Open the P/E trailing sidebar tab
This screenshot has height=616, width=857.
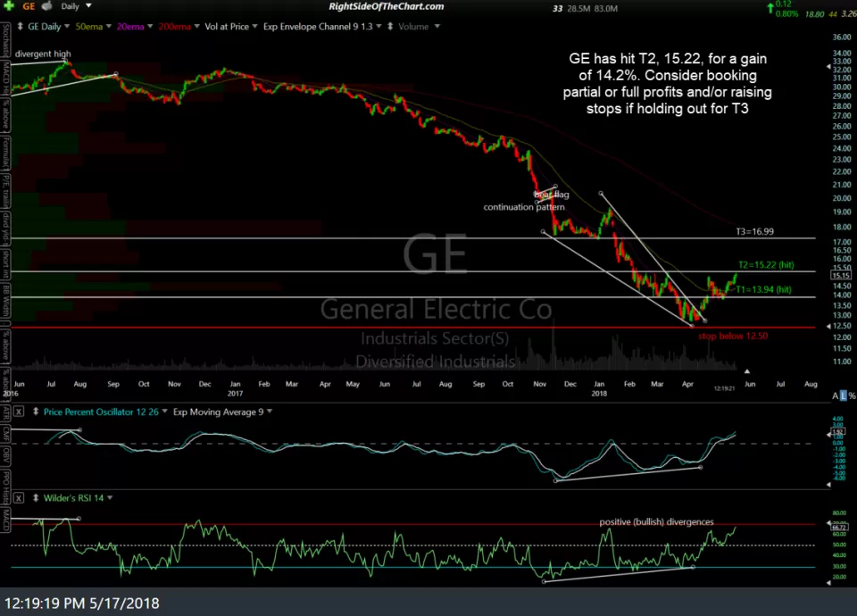[x=5, y=191]
